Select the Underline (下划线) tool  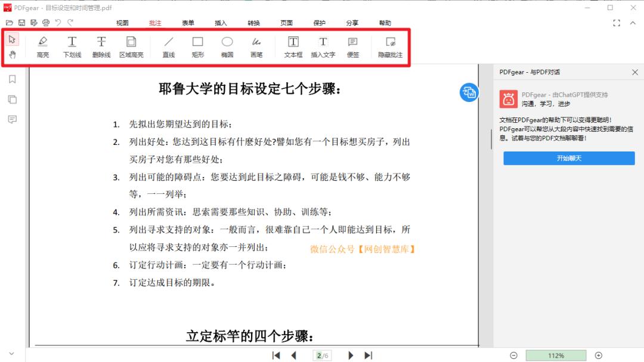pos(72,48)
